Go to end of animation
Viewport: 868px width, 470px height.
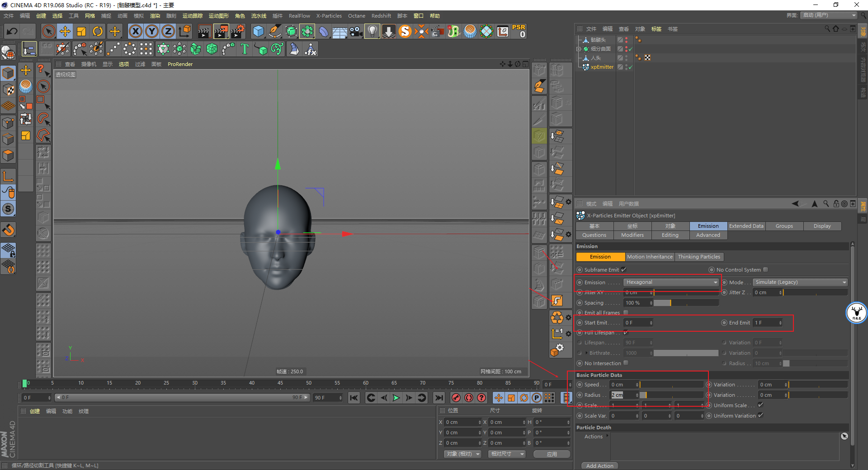click(x=439, y=398)
